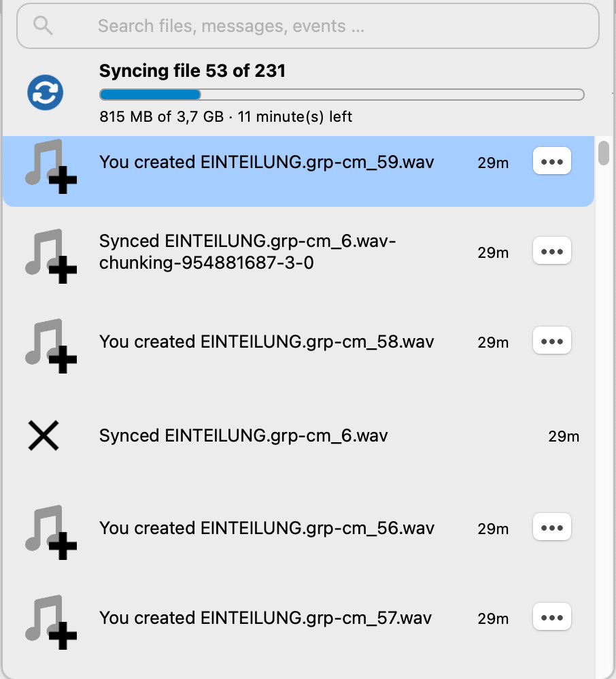Click the blue sync progress bar

341,95
